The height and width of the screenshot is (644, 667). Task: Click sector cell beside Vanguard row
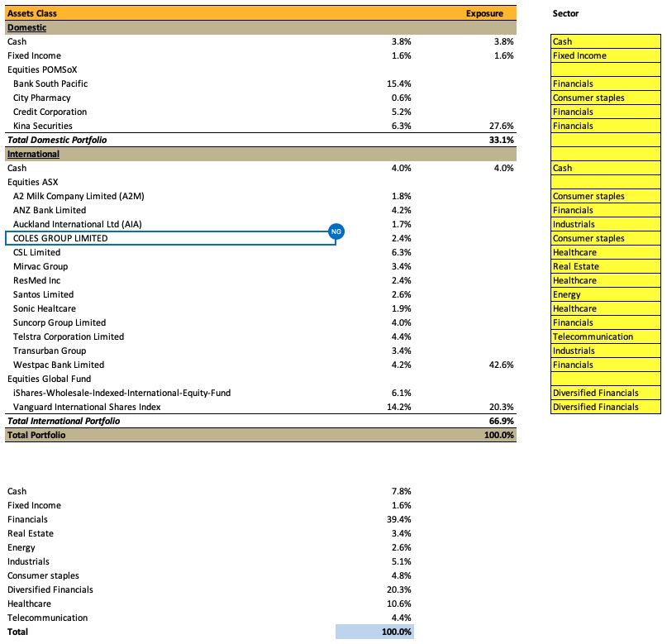tap(605, 407)
